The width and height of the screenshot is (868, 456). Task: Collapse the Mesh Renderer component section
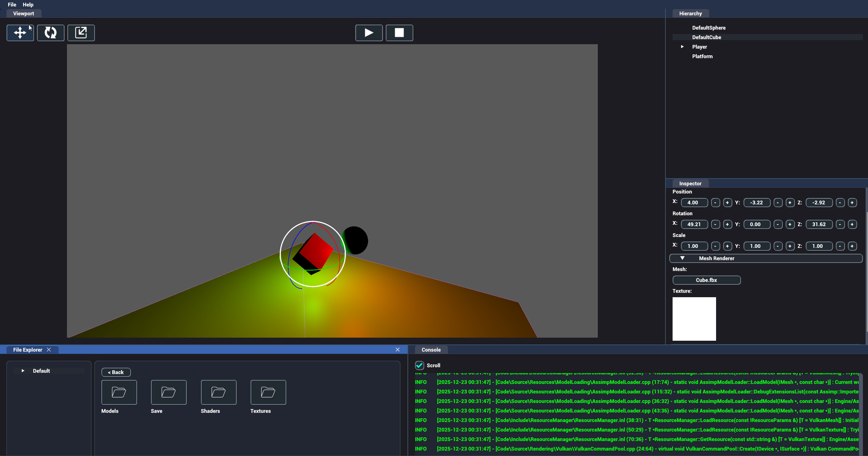pyautogui.click(x=682, y=258)
